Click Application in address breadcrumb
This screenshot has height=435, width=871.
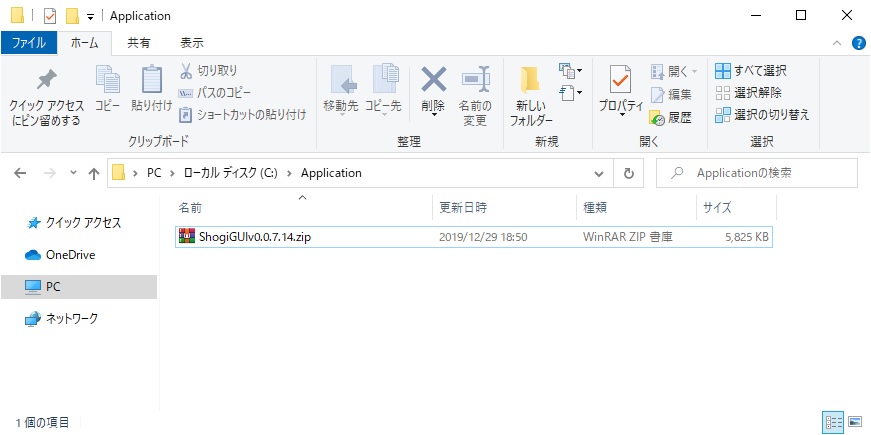(331, 173)
